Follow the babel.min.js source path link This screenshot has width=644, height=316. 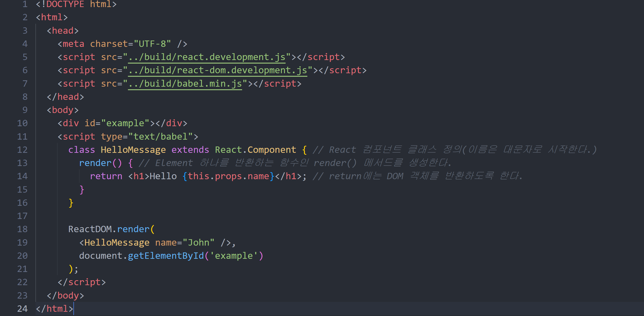click(x=185, y=84)
